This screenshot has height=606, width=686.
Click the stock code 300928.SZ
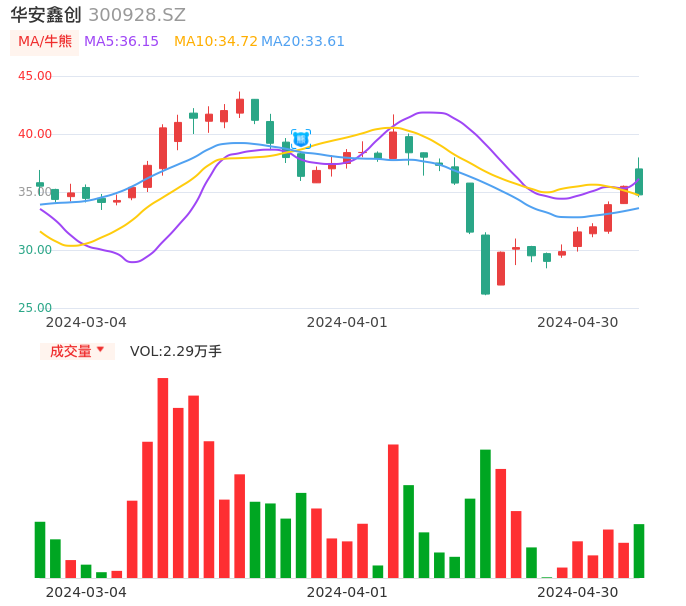137,15
